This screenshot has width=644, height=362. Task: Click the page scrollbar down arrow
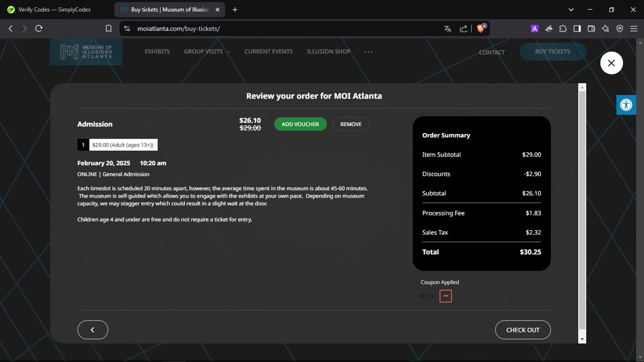click(x=640, y=357)
